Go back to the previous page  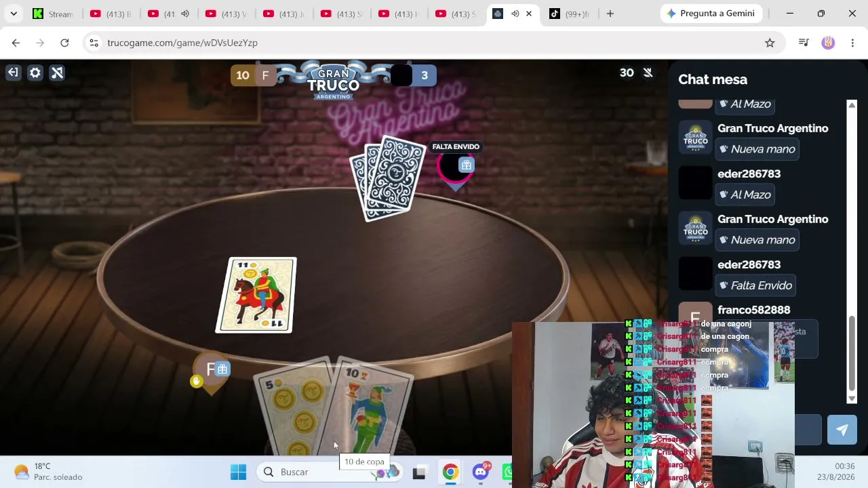16,43
